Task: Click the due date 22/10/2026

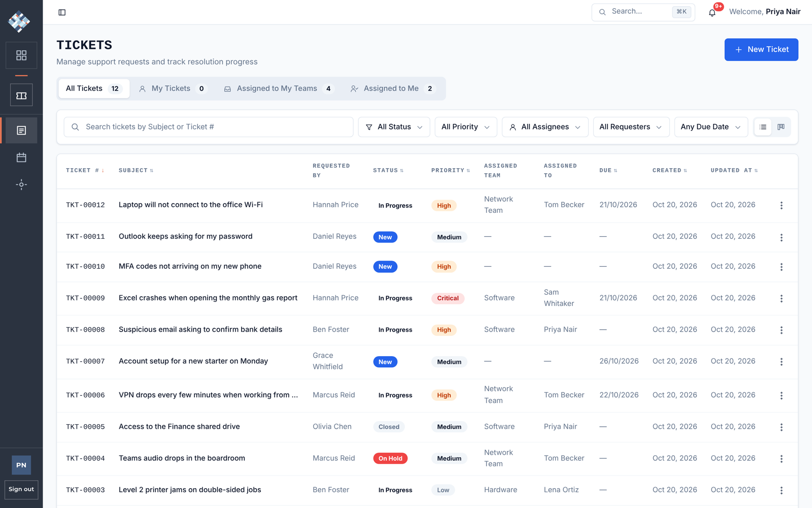Action: [619, 395]
